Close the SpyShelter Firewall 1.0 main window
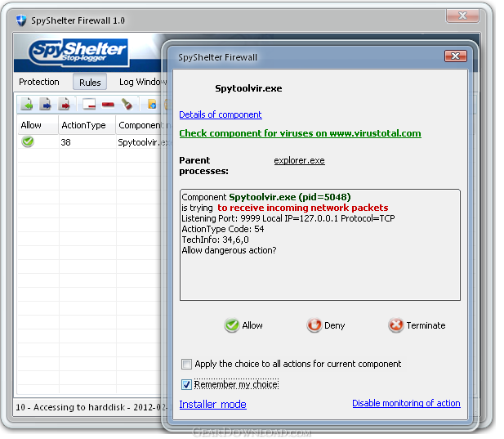 pyautogui.click(x=462, y=15)
